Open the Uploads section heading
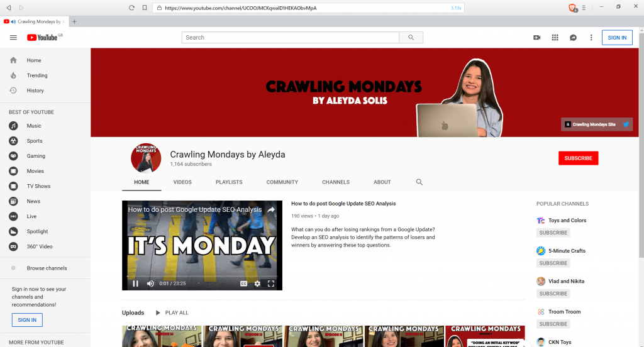The height and width of the screenshot is (347, 644). pyautogui.click(x=133, y=312)
